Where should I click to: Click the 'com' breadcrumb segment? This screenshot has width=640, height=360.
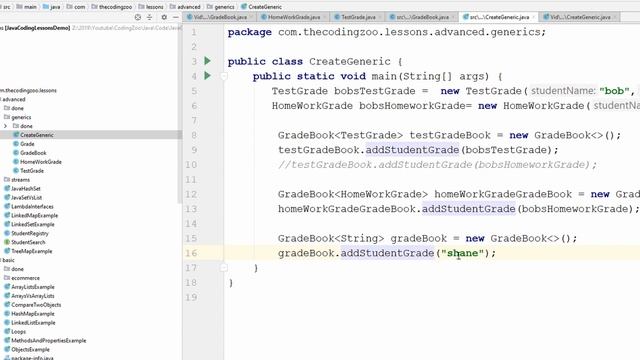80,7
